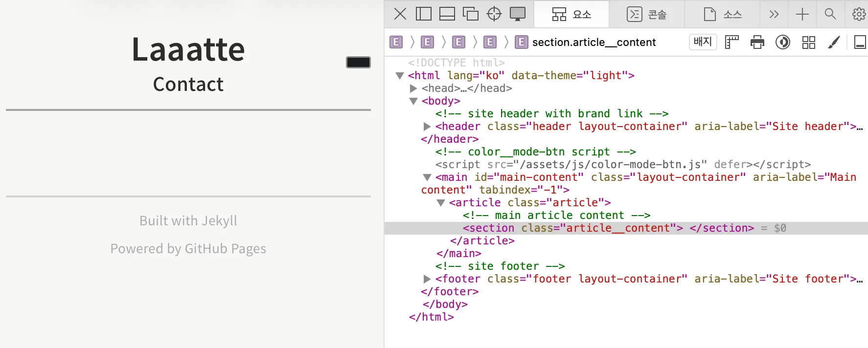Select the last E icon before section.article__content
The width and height of the screenshot is (868, 348).
tap(522, 42)
